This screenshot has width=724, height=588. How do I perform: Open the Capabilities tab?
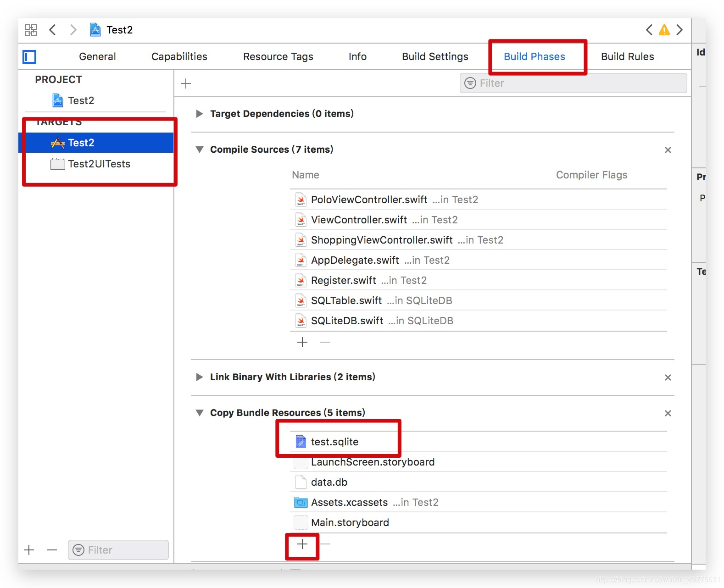coord(179,56)
